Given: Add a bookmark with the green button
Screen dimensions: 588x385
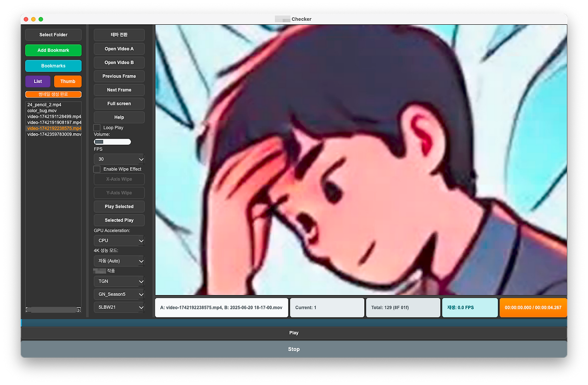Looking at the screenshot, I should coord(53,50).
